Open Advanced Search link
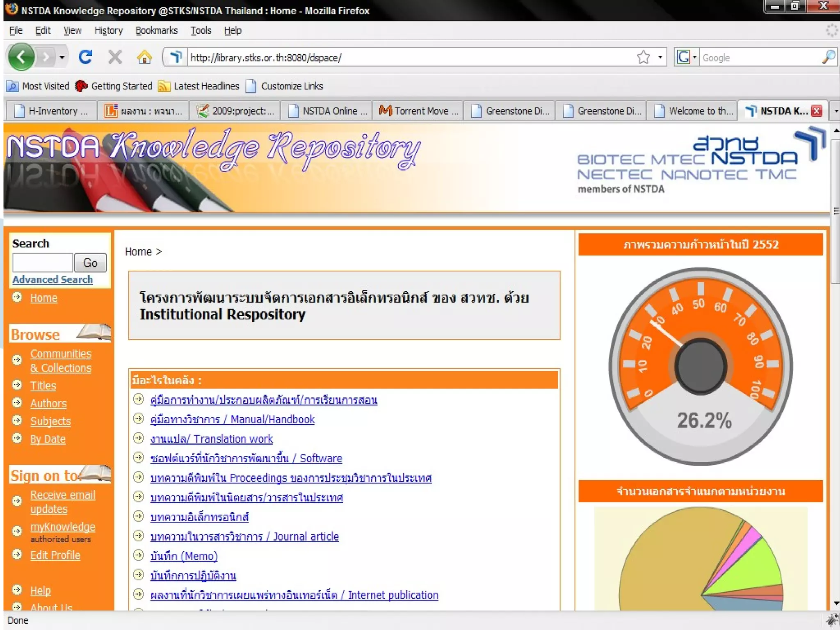Screen dimensions: 840x630 pos(52,279)
